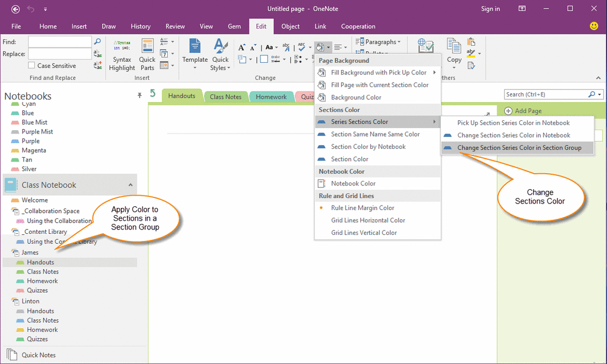Select the Quizzes section under Linton
607x364 pixels.
tap(37, 339)
